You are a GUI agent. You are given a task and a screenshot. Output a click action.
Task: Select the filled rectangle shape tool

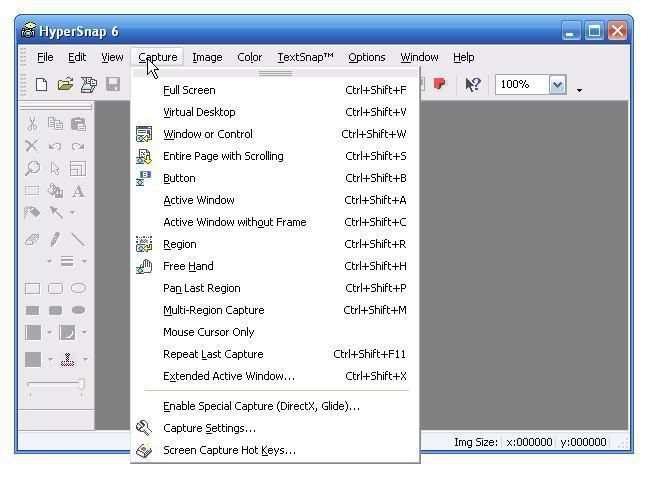(33, 310)
